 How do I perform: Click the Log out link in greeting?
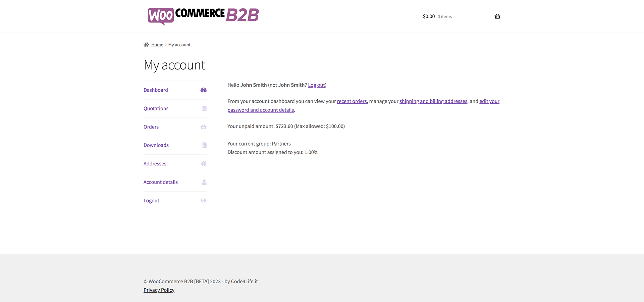coord(316,85)
